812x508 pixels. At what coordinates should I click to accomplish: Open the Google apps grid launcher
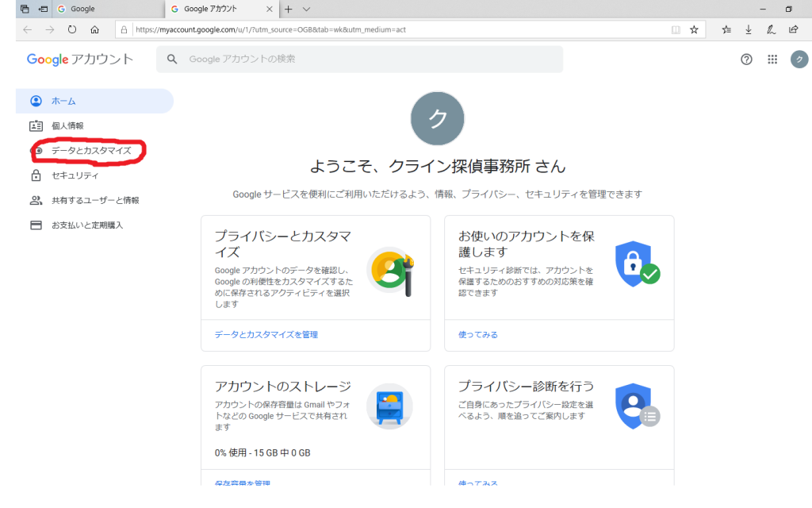pos(772,59)
